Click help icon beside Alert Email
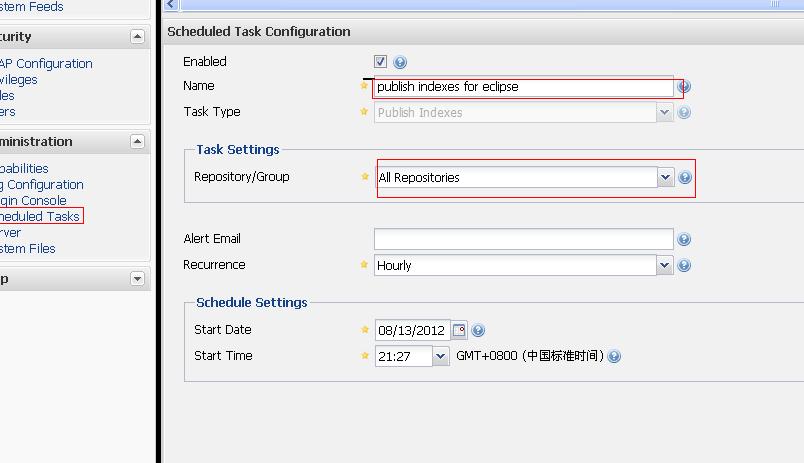 (684, 239)
